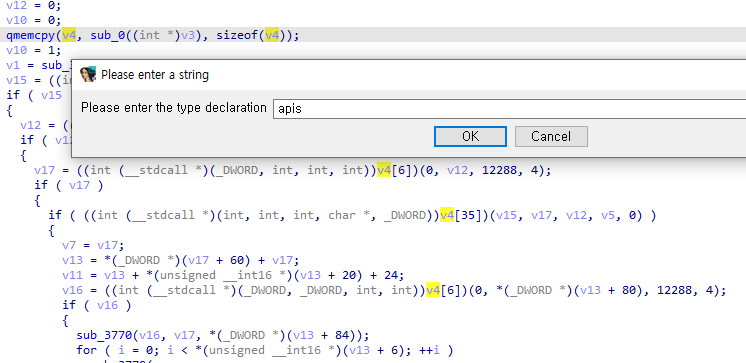Click 'v7 = v17;' line

93,245
